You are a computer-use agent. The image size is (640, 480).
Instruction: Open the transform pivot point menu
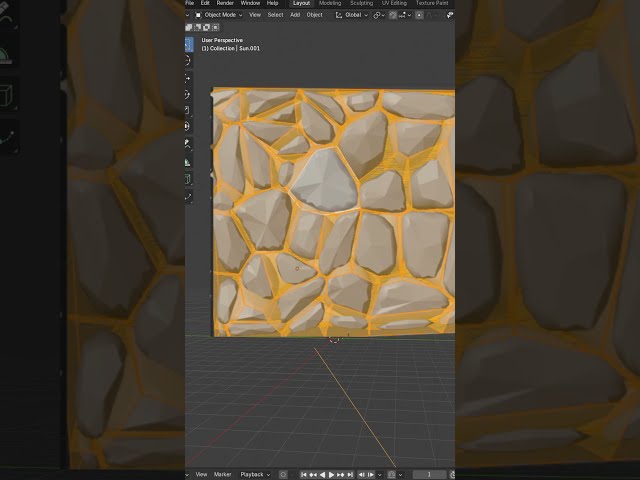click(x=379, y=15)
